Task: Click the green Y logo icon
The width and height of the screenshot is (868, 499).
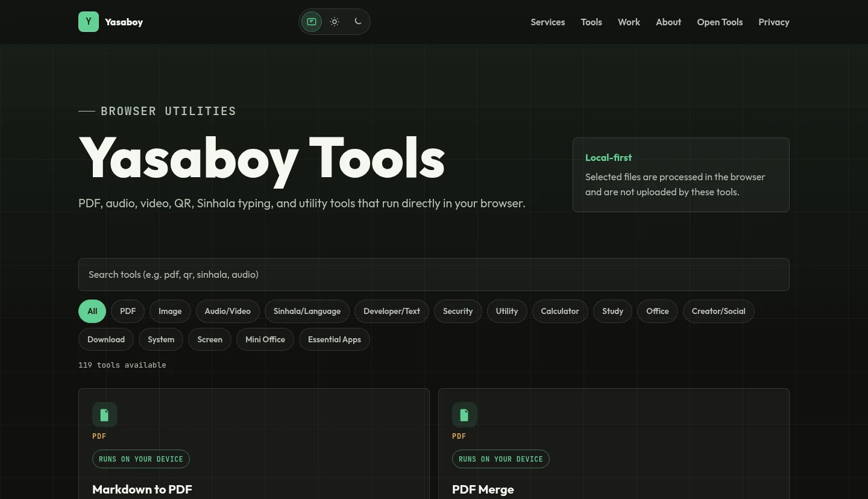Action: (x=89, y=22)
